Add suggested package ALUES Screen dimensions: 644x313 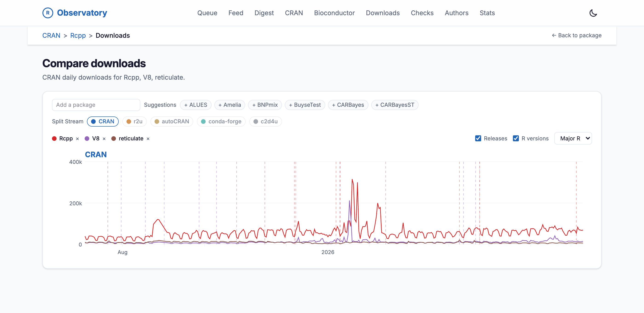(x=196, y=105)
